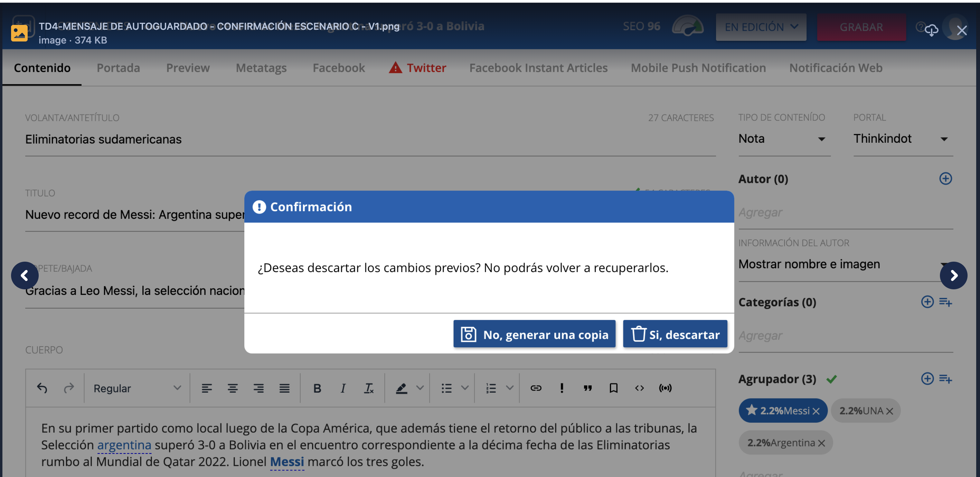Click the undo arrow in editor toolbar
This screenshot has width=980, height=477.
click(42, 388)
